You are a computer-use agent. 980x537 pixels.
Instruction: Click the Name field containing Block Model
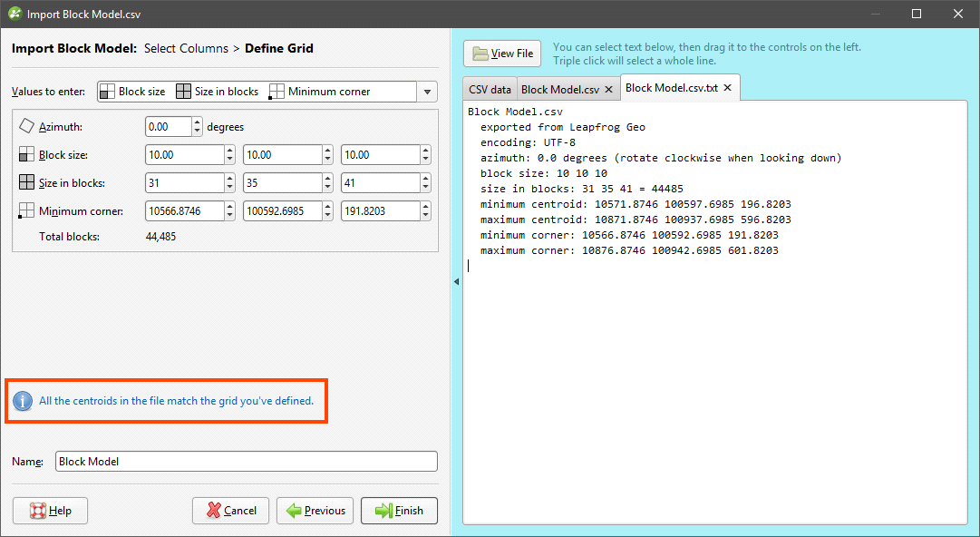247,462
